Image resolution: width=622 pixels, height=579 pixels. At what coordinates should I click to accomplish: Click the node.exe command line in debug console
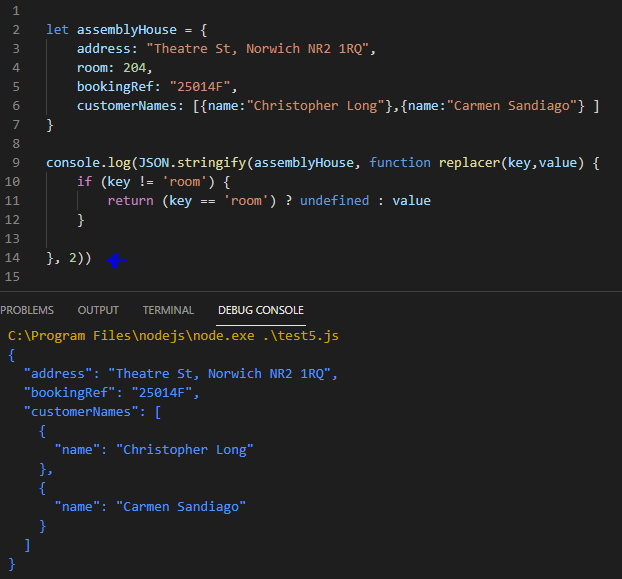coord(173,336)
